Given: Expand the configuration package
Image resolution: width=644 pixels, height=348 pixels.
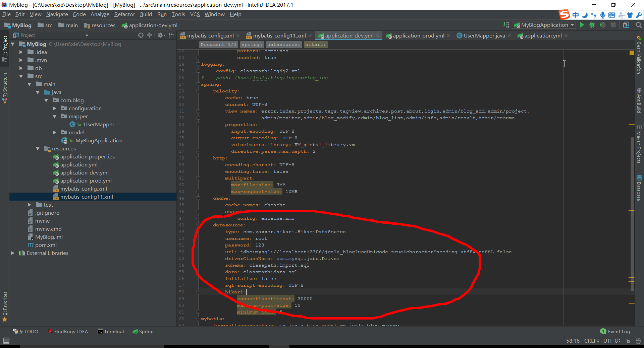Looking at the screenshot, I should (x=55, y=109).
